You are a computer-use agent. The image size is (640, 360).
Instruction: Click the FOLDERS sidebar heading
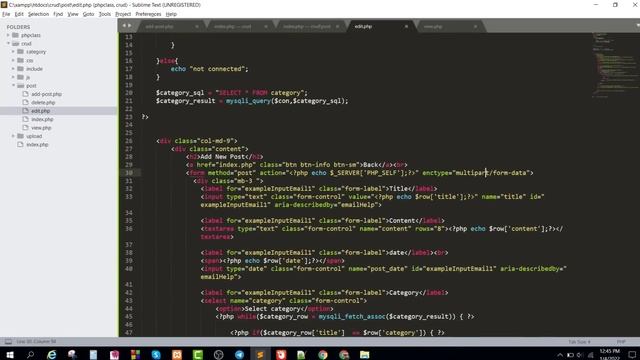18,27
